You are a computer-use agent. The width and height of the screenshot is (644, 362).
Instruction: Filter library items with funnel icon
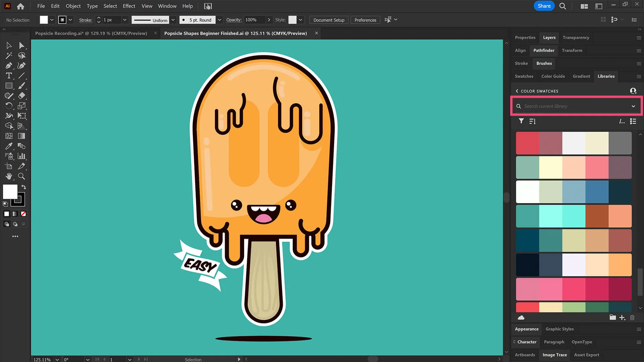pyautogui.click(x=521, y=121)
